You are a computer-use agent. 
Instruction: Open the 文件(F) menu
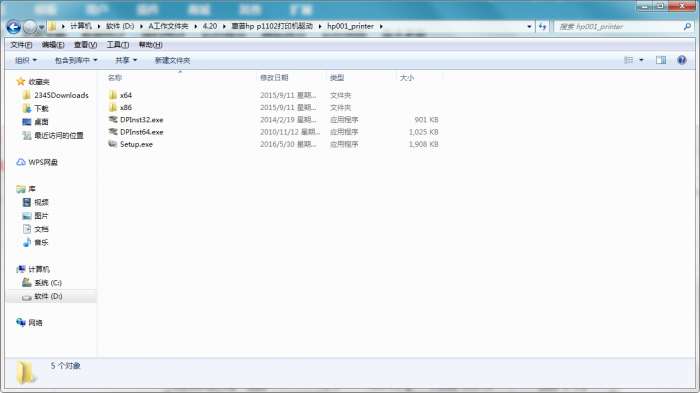(x=21, y=45)
